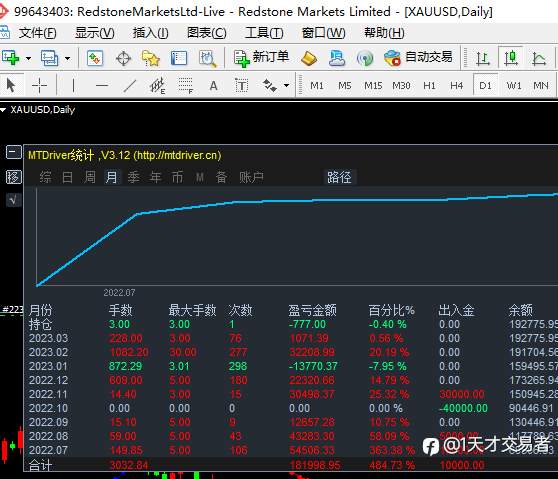Switch to the 备 notes tab
The width and height of the screenshot is (558, 479).
[221, 177]
